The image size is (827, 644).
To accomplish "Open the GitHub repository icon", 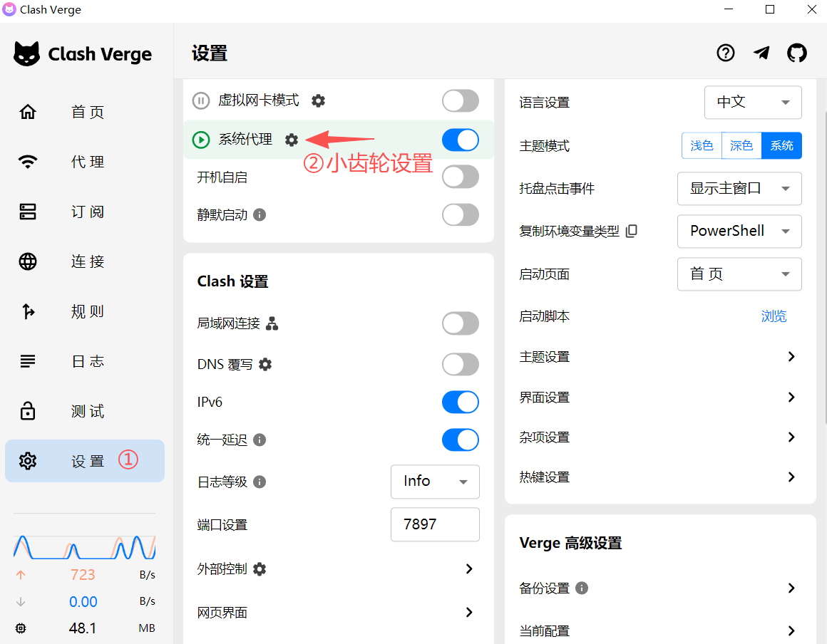I will (797, 53).
